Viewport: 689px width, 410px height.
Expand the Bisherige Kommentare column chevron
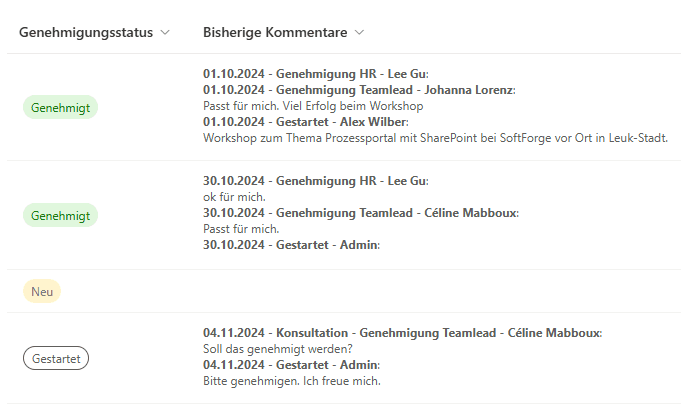coord(360,32)
